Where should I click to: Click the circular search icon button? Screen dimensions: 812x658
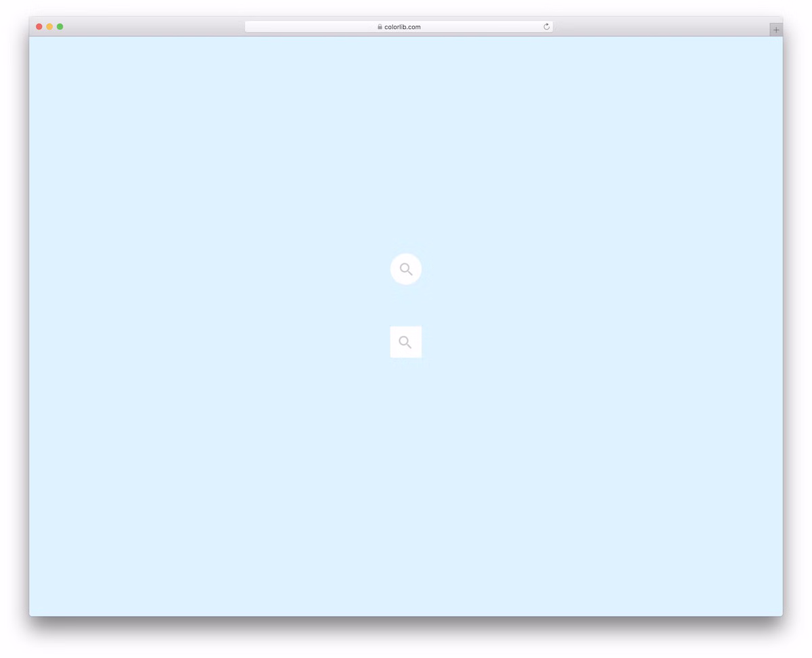[406, 269]
